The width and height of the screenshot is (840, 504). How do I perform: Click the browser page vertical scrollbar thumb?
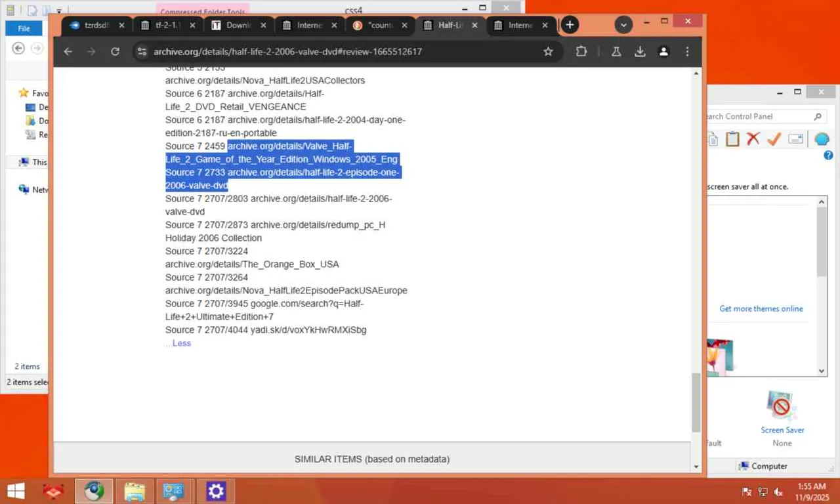pos(696,402)
